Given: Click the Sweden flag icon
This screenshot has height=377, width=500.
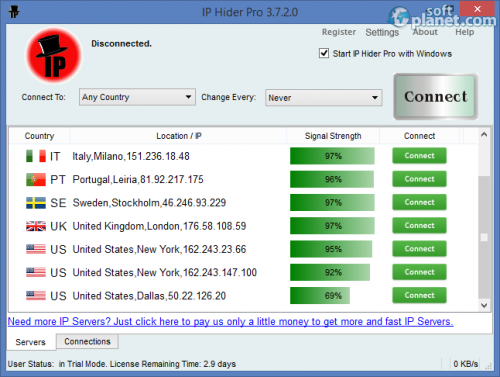Looking at the screenshot, I should click(36, 203).
